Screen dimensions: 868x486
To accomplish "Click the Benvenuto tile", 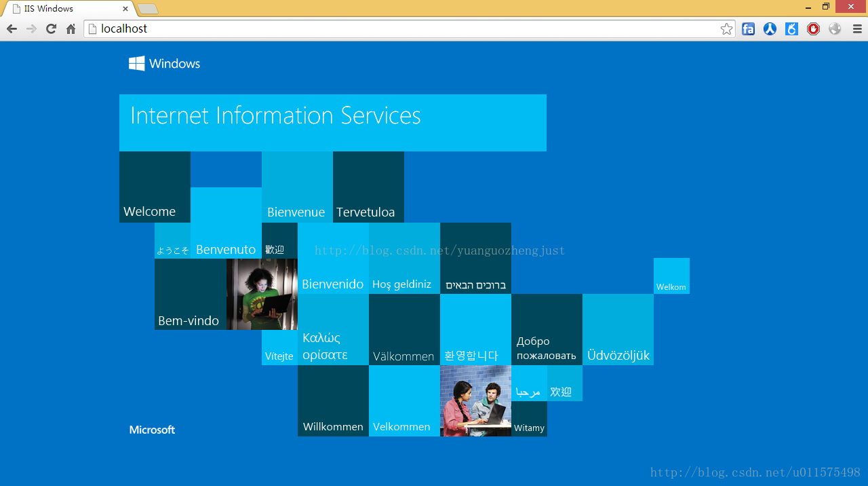I will point(226,223).
